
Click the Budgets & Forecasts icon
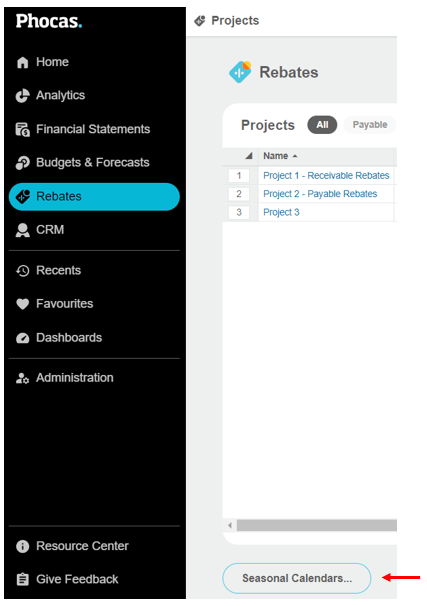pos(22,163)
